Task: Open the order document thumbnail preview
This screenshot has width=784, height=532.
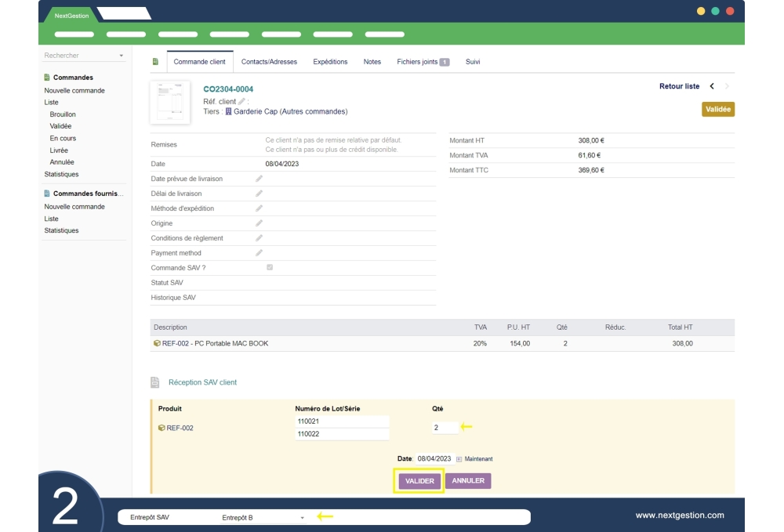Action: pyautogui.click(x=170, y=103)
